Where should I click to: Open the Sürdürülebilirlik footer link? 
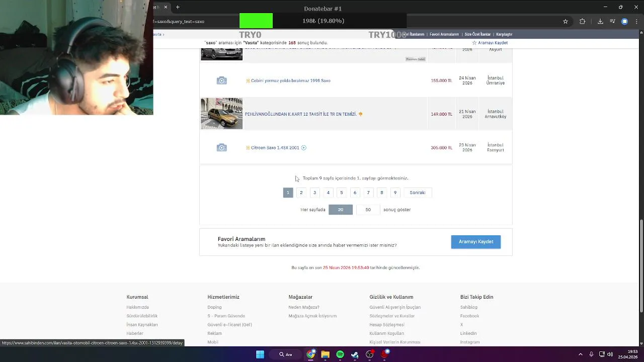pos(142,316)
